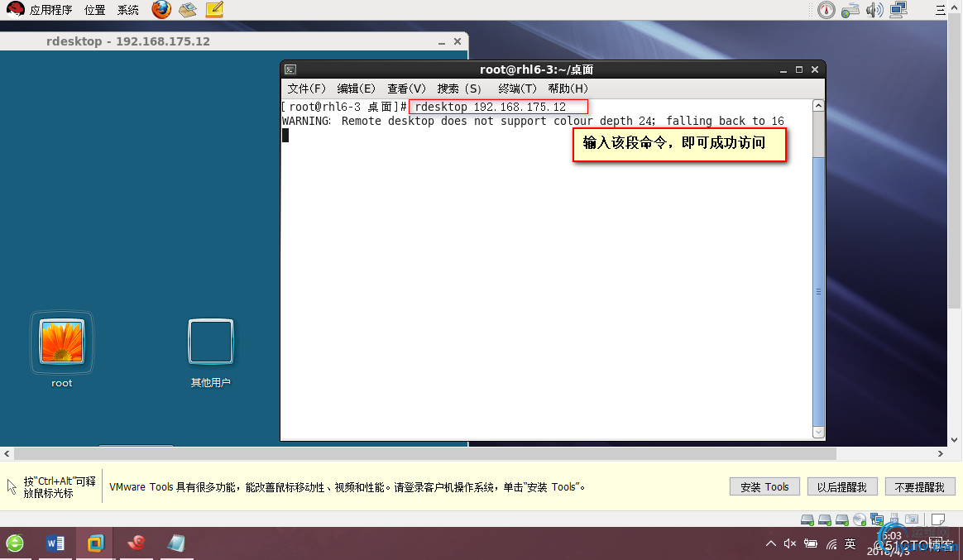The width and height of the screenshot is (963, 560).
Task: Click the 安装 Tools button
Action: pyautogui.click(x=764, y=487)
